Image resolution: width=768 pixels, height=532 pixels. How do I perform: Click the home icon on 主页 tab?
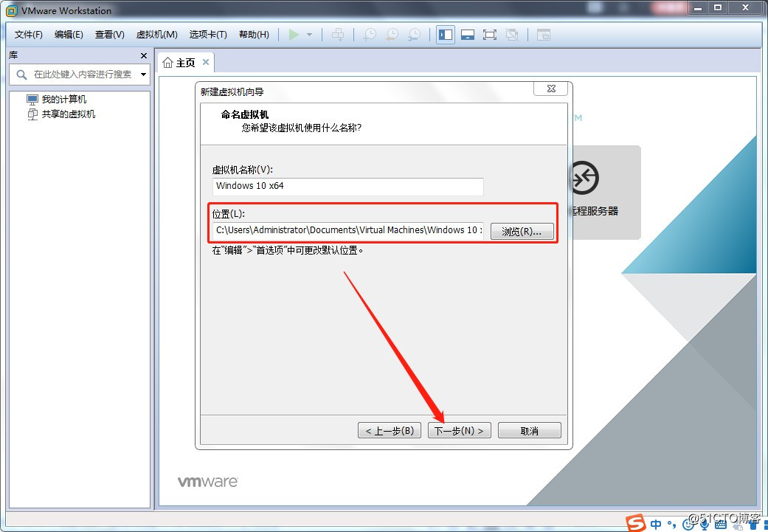pyautogui.click(x=167, y=63)
